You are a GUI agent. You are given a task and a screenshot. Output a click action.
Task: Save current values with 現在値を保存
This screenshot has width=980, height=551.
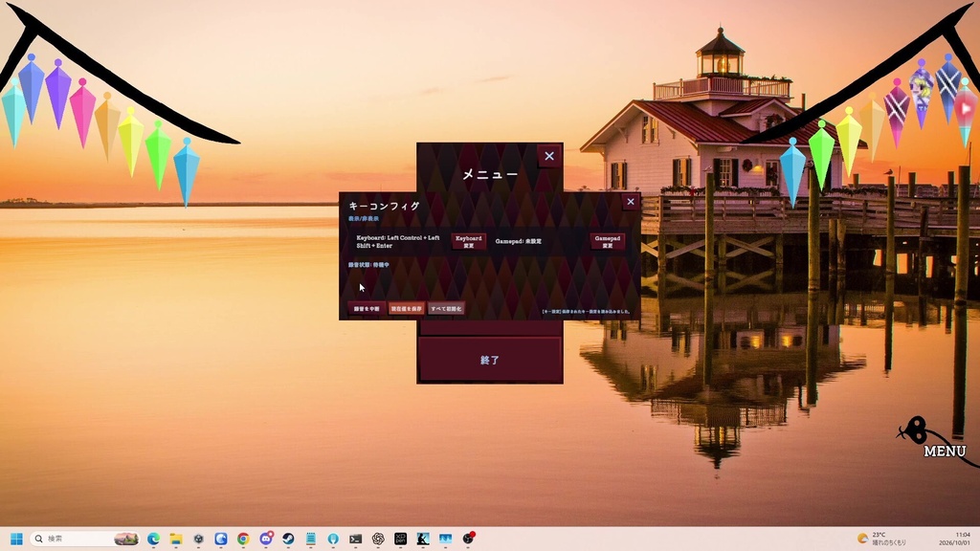406,309
